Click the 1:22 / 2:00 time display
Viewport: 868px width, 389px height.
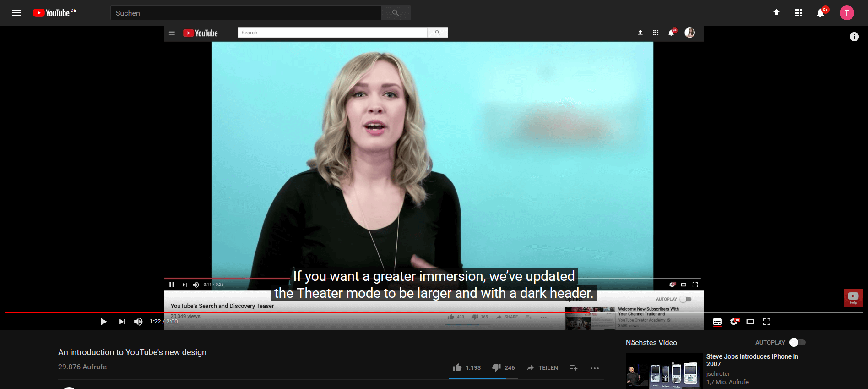(x=163, y=322)
